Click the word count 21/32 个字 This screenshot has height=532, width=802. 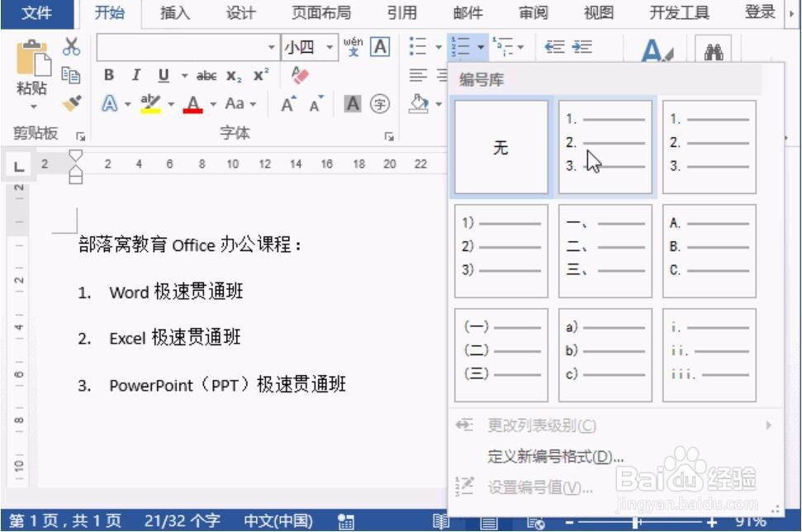[182, 520]
